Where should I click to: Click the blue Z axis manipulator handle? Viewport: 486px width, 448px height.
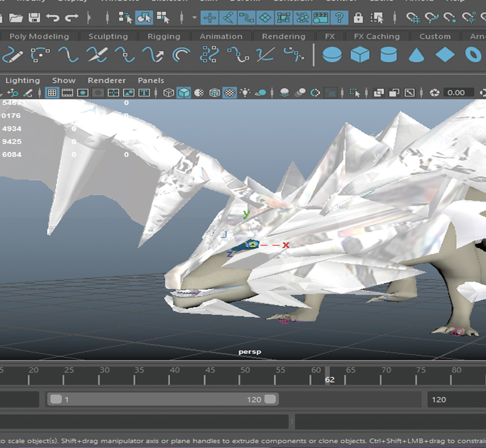229,254
